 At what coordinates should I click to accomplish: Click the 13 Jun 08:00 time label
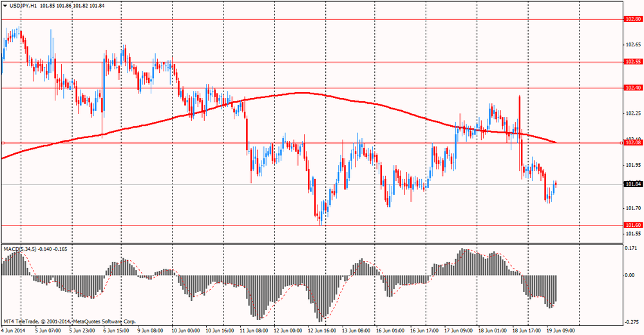(355, 330)
